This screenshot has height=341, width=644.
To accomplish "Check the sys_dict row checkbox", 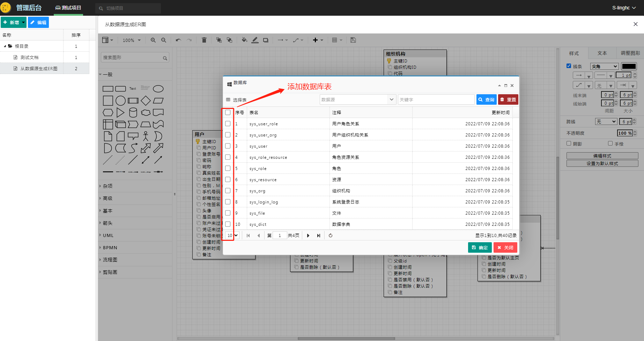I will point(228,224).
